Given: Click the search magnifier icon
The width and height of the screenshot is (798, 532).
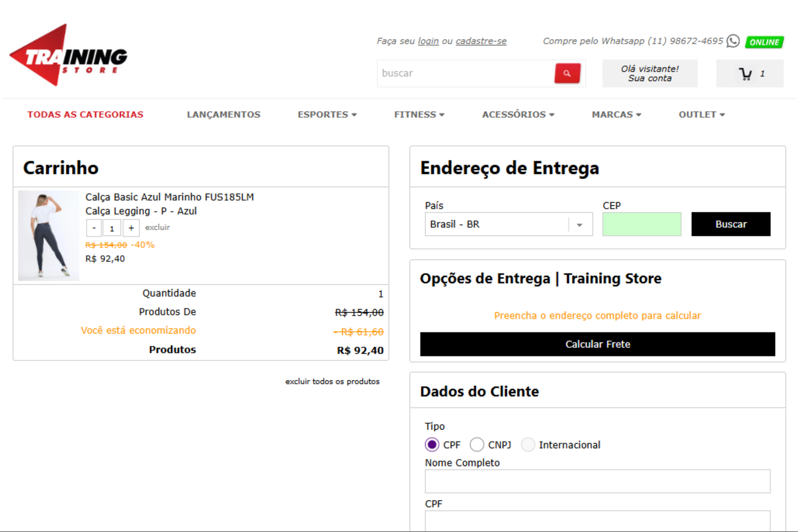Looking at the screenshot, I should [x=566, y=73].
